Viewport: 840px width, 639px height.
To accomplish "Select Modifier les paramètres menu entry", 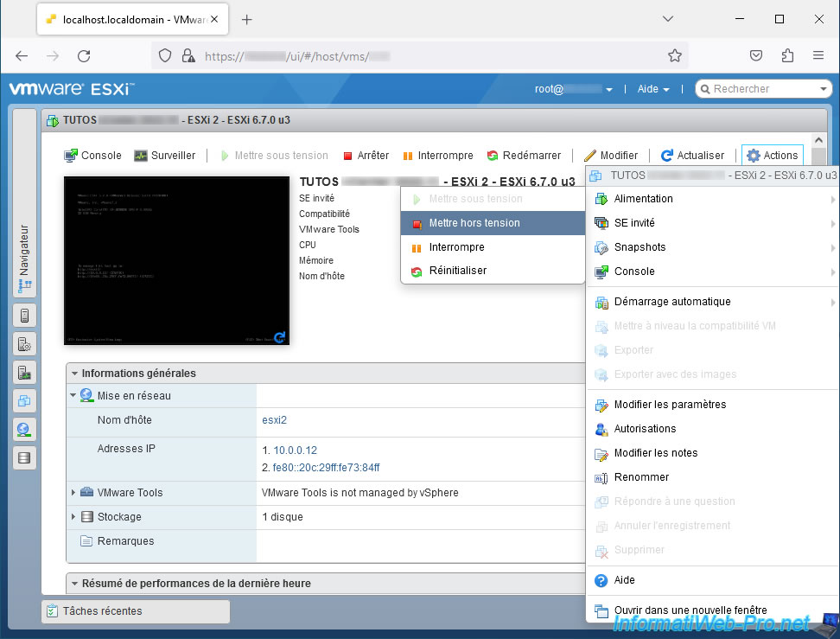I will [670, 405].
